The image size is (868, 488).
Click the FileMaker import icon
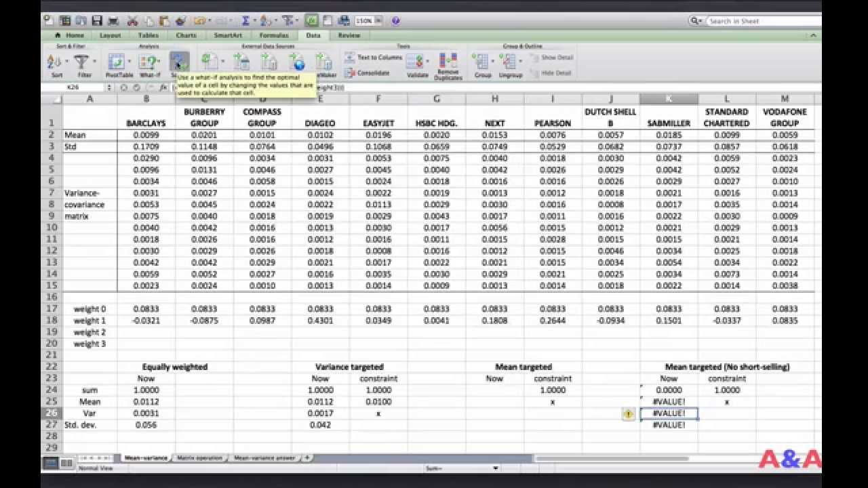tap(324, 62)
